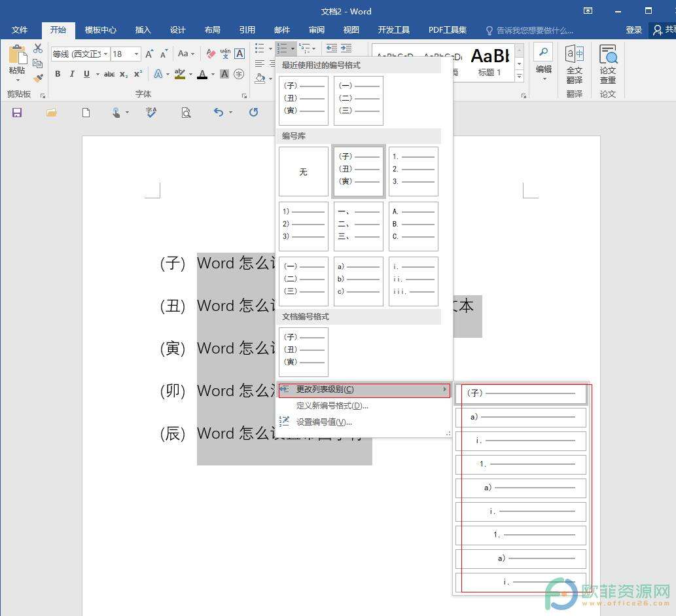Image resolution: width=676 pixels, height=616 pixels.
Task: Switch to the 设计 ribbon tab
Action: 177,29
